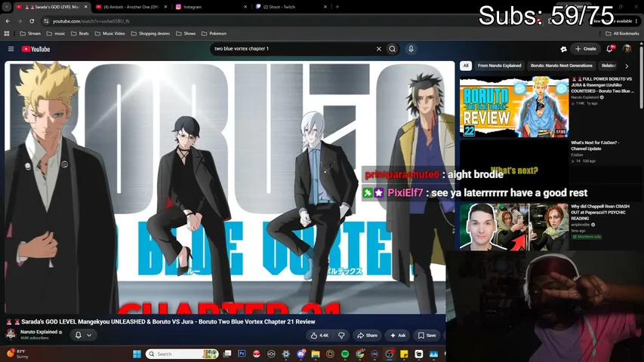This screenshot has width=644, height=362.
Task: Open Task View on the taskbar
Action: click(x=227, y=354)
